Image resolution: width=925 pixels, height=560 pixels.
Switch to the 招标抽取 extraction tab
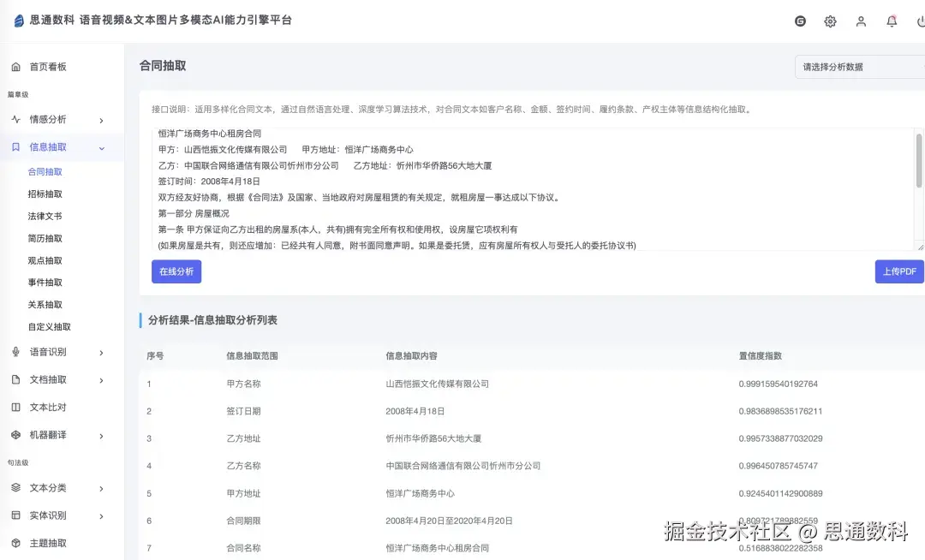pyautogui.click(x=53, y=193)
